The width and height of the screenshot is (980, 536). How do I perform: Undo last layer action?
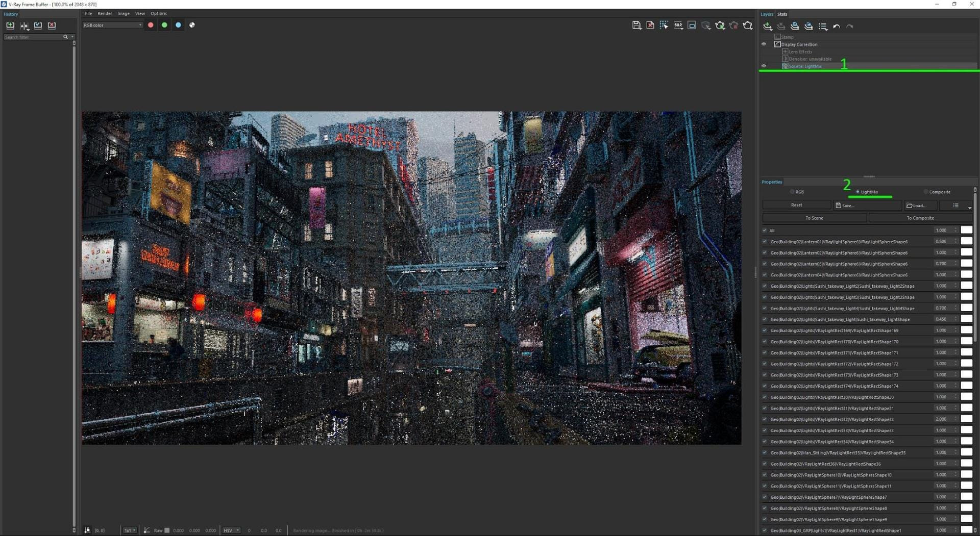(x=836, y=26)
